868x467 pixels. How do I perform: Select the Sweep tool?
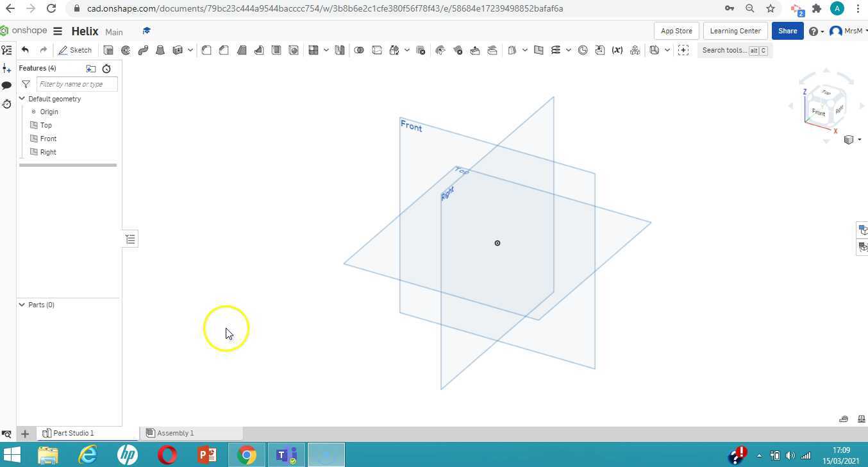tap(143, 50)
